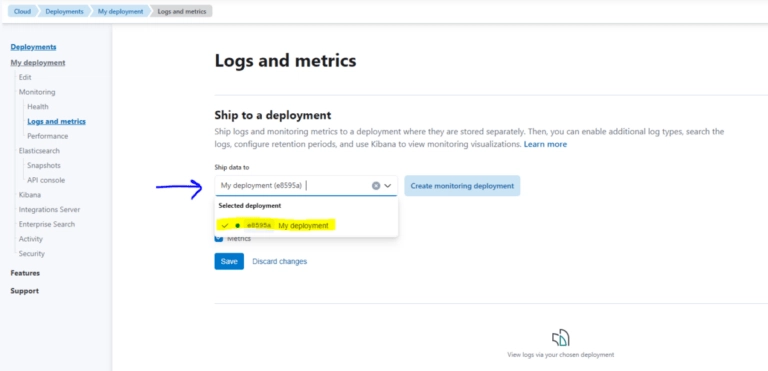Select Logs and metrics sidebar item
This screenshot has width=768, height=371.
(x=56, y=122)
